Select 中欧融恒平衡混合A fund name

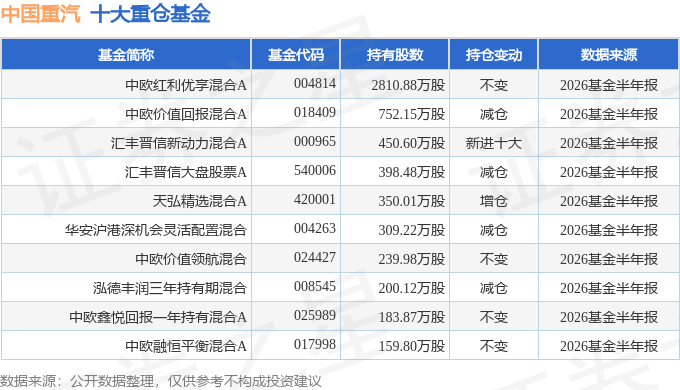(x=186, y=346)
